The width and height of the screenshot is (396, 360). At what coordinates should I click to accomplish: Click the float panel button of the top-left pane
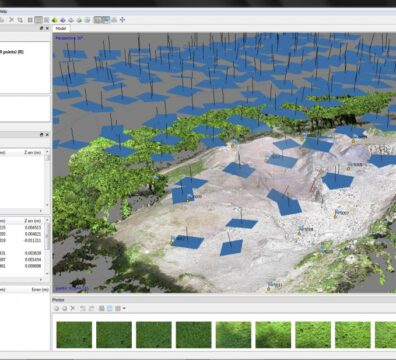[x=42, y=28]
